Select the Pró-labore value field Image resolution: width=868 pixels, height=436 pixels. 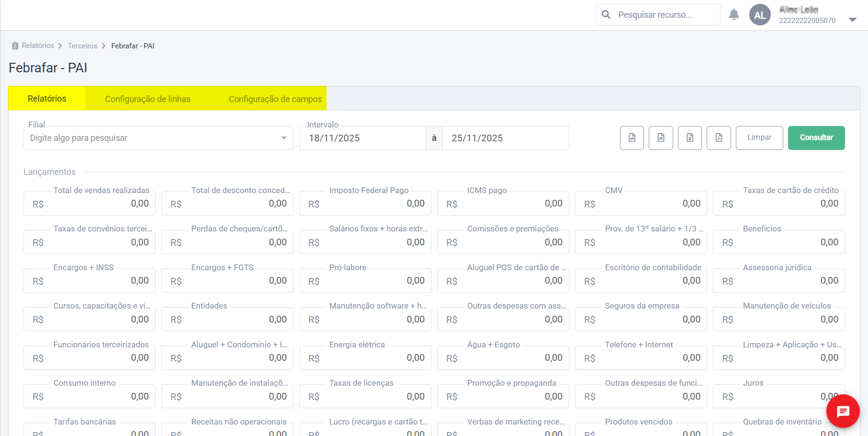[x=365, y=281]
